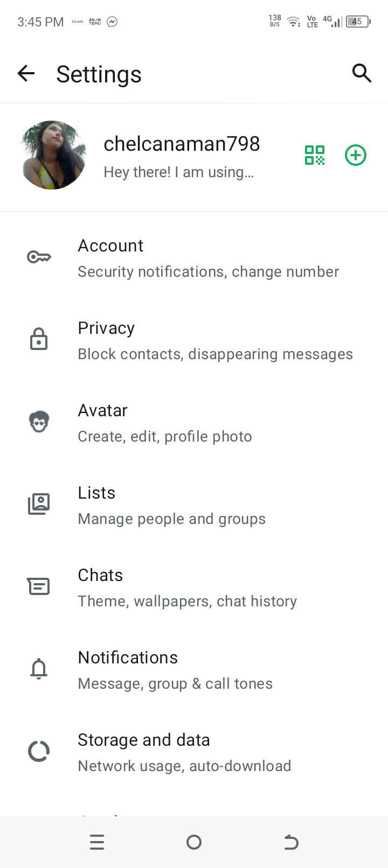The image size is (388, 868).
Task: Tap the back arrow in Settings header
Action: point(26,73)
